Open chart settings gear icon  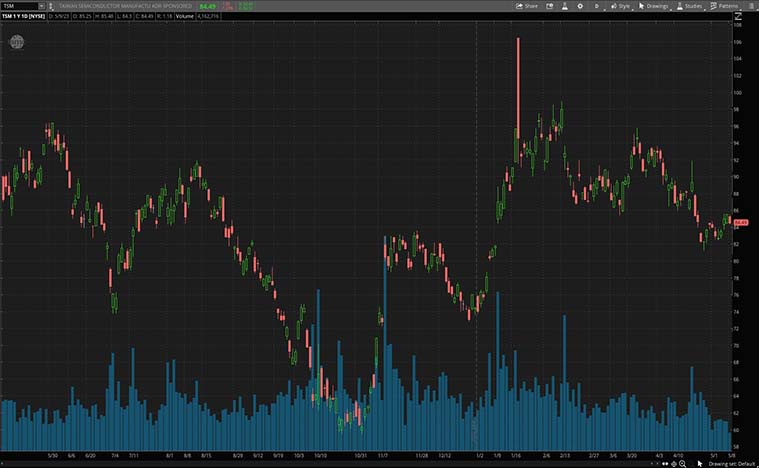tap(580, 6)
